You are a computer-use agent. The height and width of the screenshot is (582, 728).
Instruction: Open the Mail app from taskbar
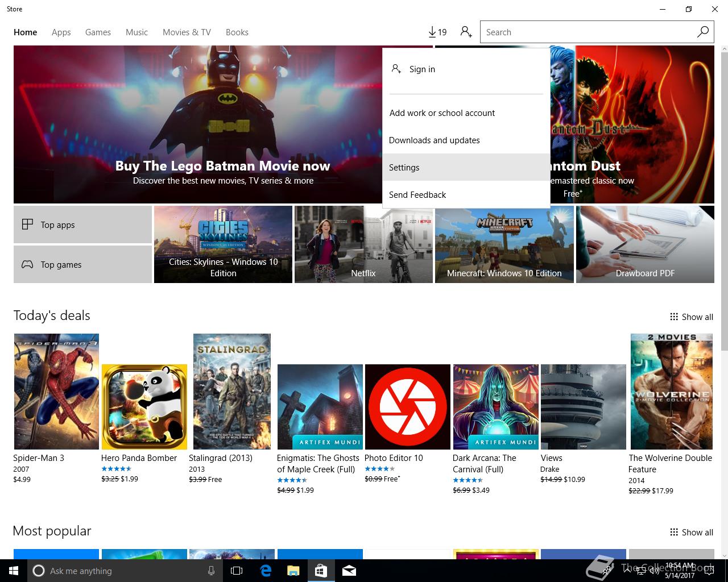click(x=349, y=571)
